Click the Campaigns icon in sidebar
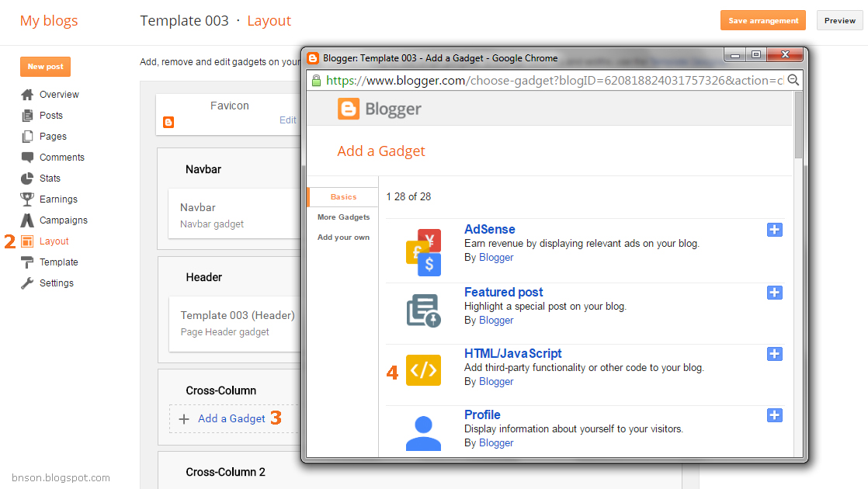Image resolution: width=868 pixels, height=489 pixels. coord(27,220)
